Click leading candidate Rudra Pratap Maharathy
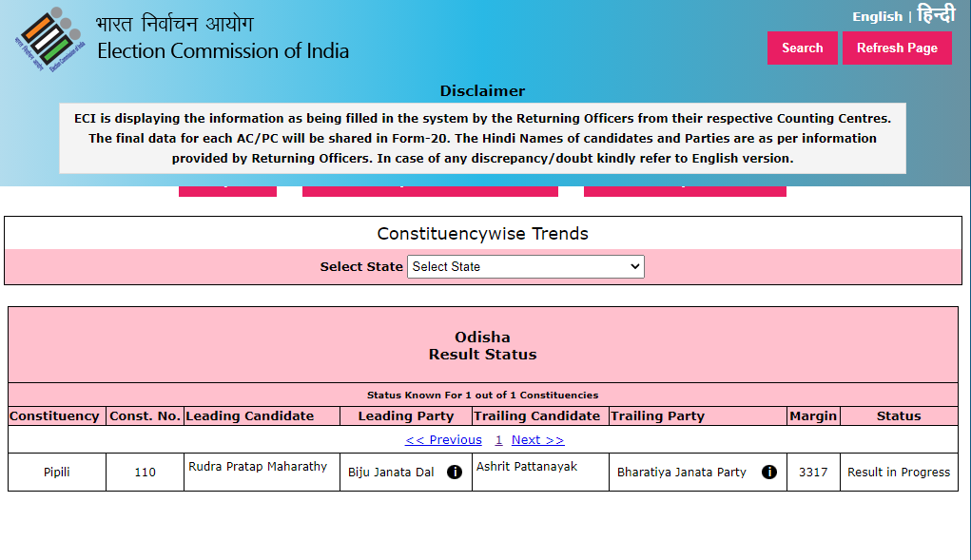This screenshot has height=560, width=971. 258,467
